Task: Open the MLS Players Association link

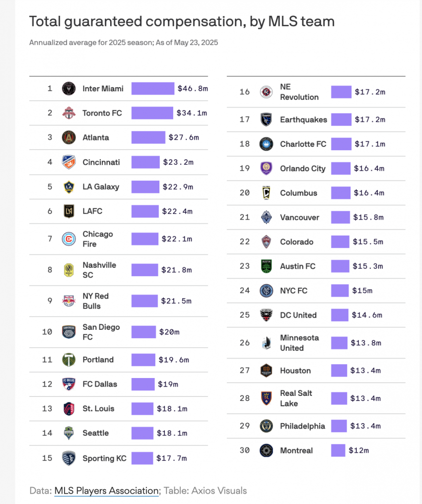Action: click(x=106, y=491)
